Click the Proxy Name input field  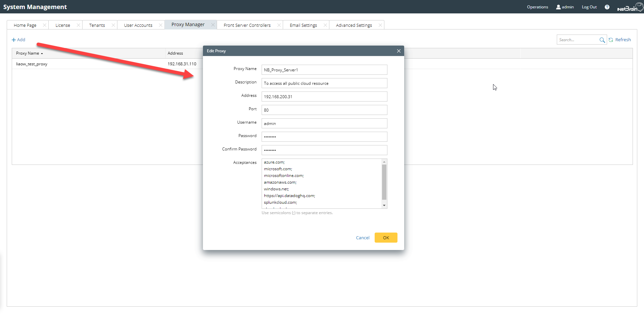pos(324,70)
